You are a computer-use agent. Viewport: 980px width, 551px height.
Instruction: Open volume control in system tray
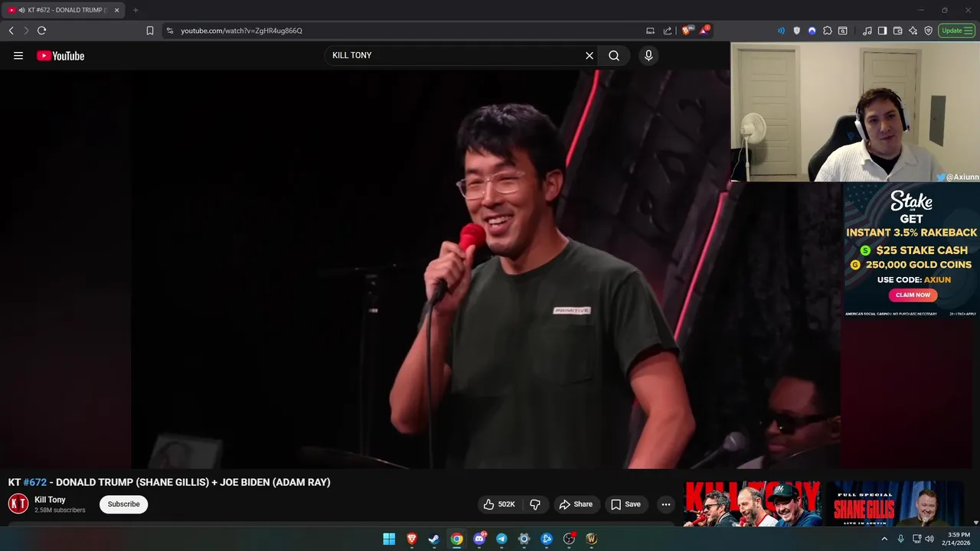pos(929,539)
